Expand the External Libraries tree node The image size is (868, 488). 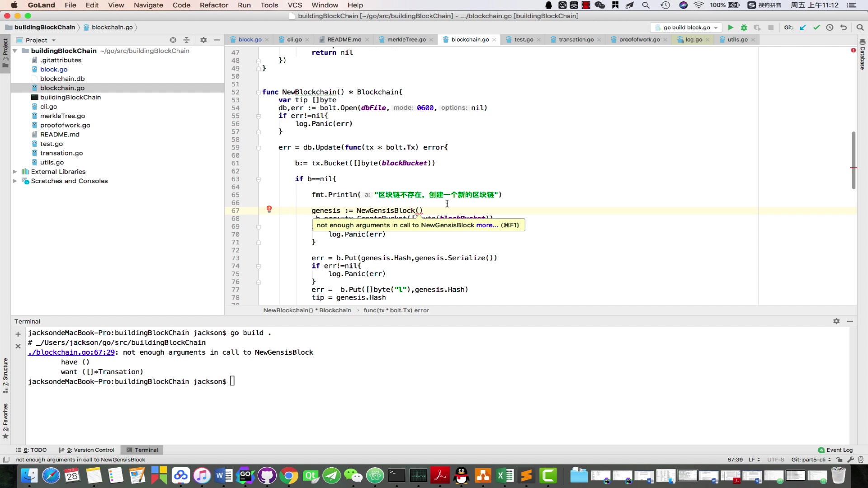[15, 172]
